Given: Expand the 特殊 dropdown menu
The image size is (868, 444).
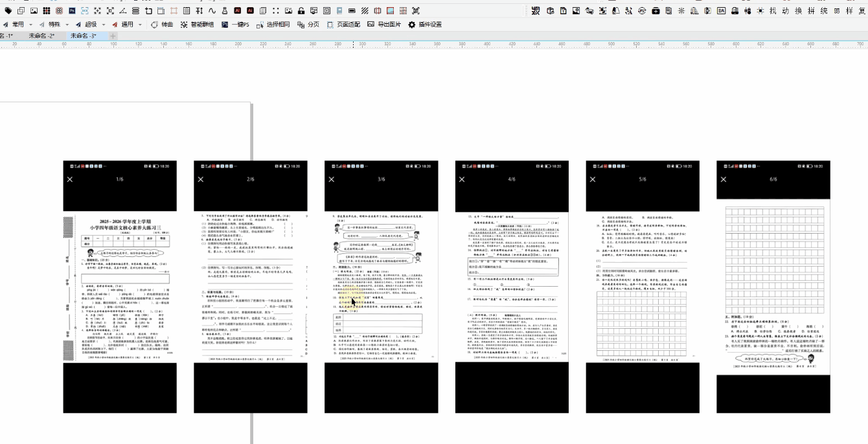Looking at the screenshot, I should coord(67,25).
